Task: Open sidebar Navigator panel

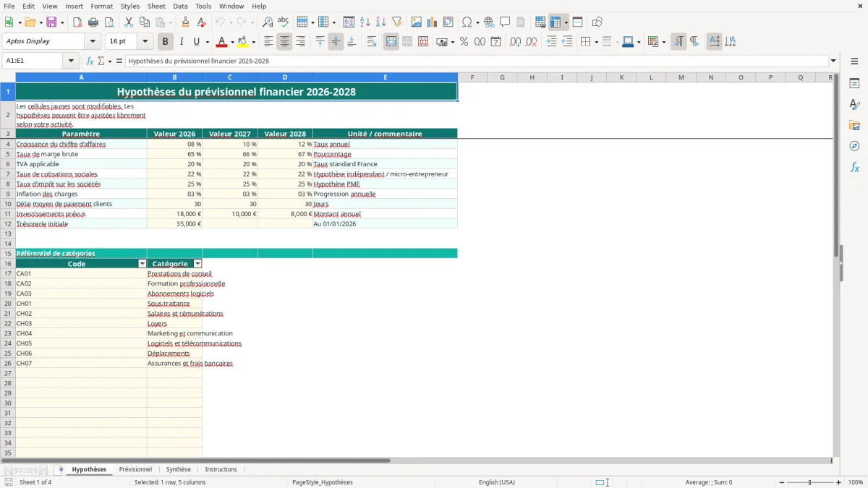Action: pos(854,146)
